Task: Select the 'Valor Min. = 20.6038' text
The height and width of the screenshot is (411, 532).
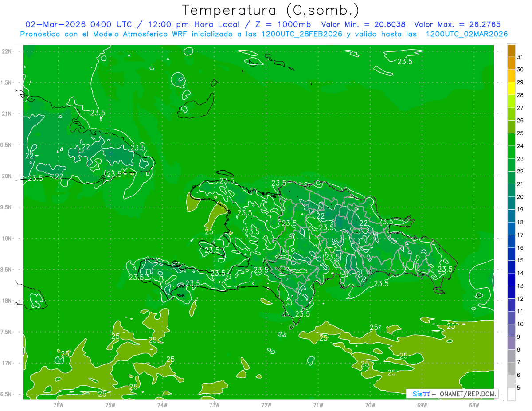Action: 363,25
